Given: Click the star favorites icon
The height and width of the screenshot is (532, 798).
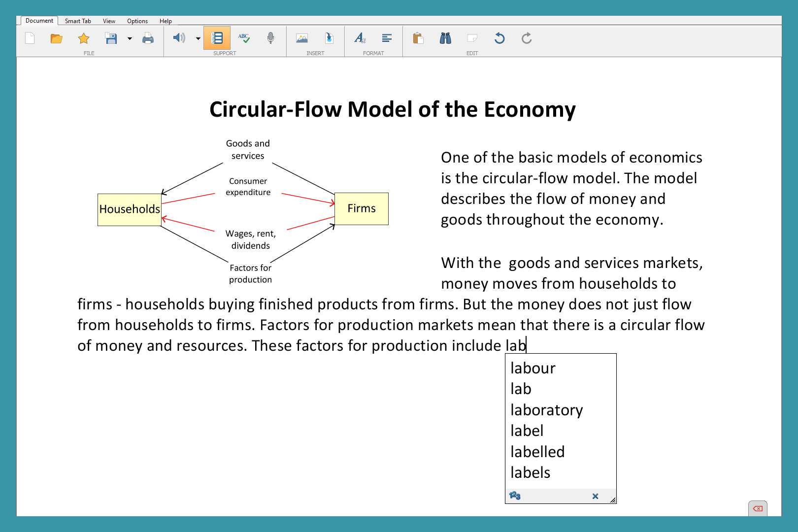Looking at the screenshot, I should tap(84, 38).
